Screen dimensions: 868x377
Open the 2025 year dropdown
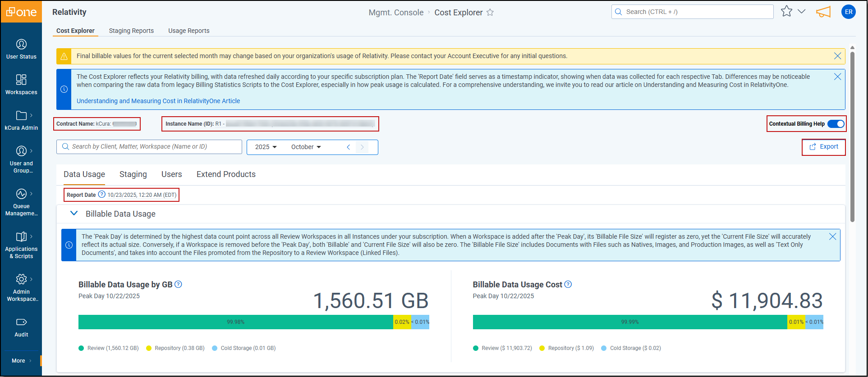[x=266, y=147]
